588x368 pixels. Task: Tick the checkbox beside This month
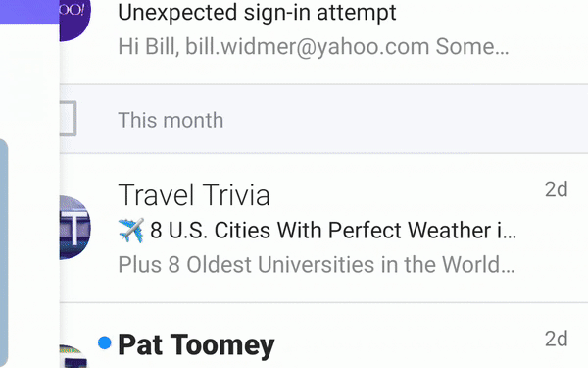(68, 119)
